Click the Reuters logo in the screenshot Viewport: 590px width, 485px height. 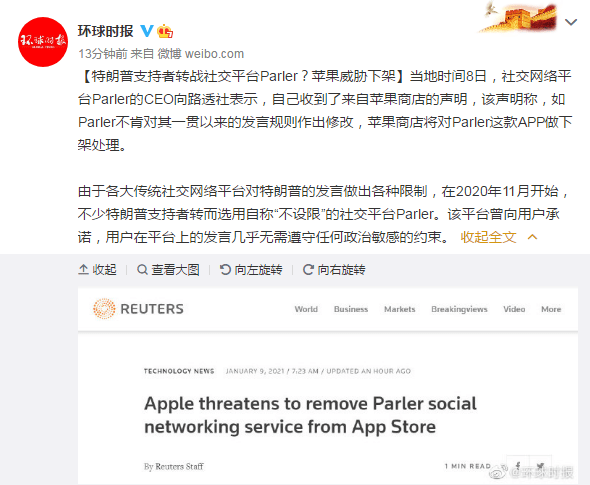click(x=138, y=309)
